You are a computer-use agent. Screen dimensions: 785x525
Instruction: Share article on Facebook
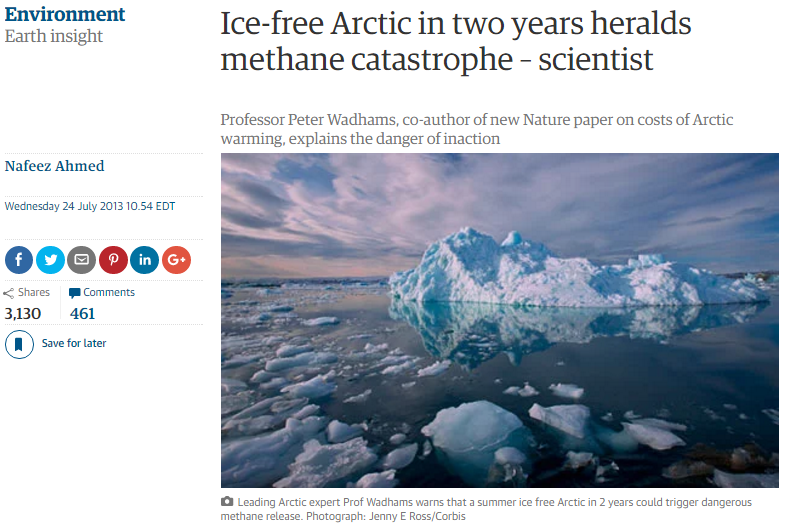click(x=19, y=260)
